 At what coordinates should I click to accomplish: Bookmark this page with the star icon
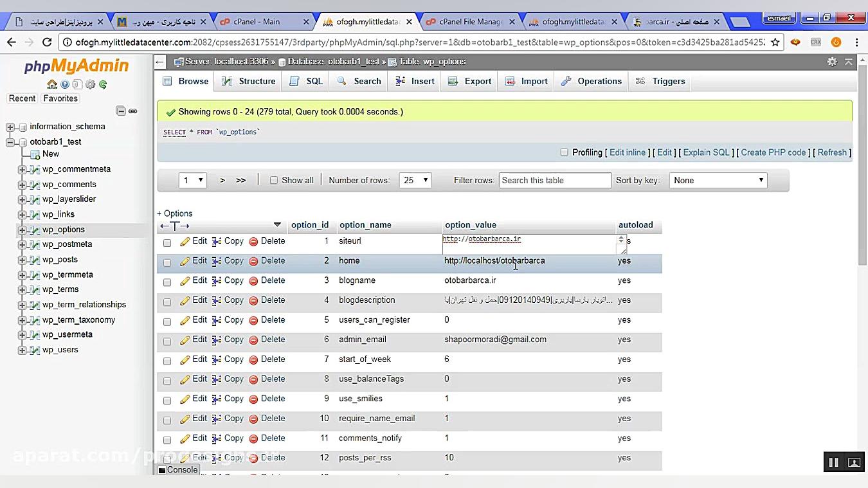click(775, 42)
